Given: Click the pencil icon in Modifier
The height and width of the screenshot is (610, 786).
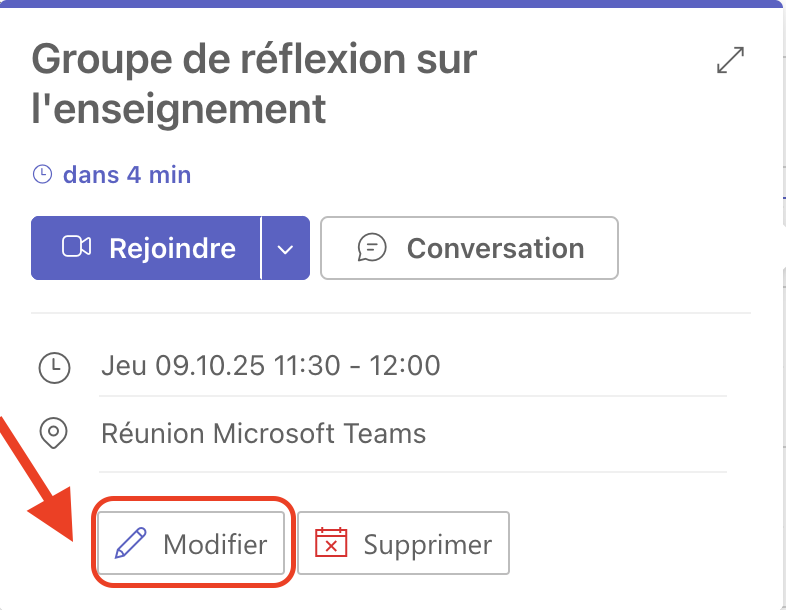Looking at the screenshot, I should coord(130,544).
